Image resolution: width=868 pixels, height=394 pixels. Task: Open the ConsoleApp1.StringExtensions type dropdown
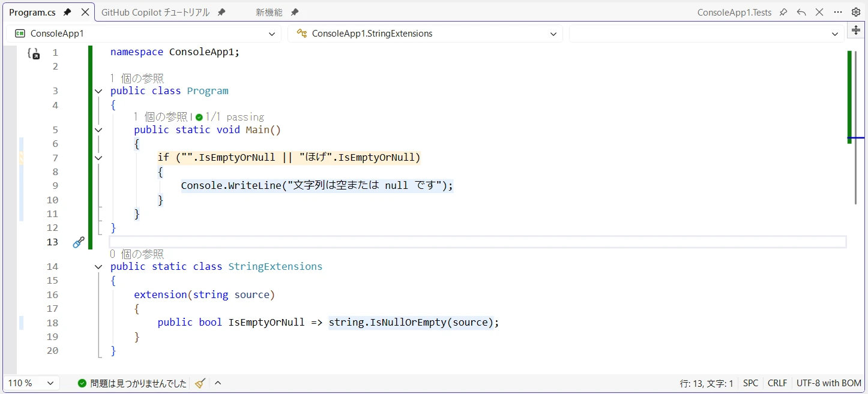[x=425, y=34]
